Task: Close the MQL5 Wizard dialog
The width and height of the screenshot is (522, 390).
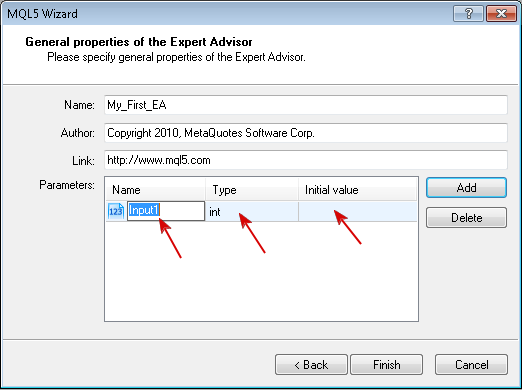Action: click(x=501, y=14)
